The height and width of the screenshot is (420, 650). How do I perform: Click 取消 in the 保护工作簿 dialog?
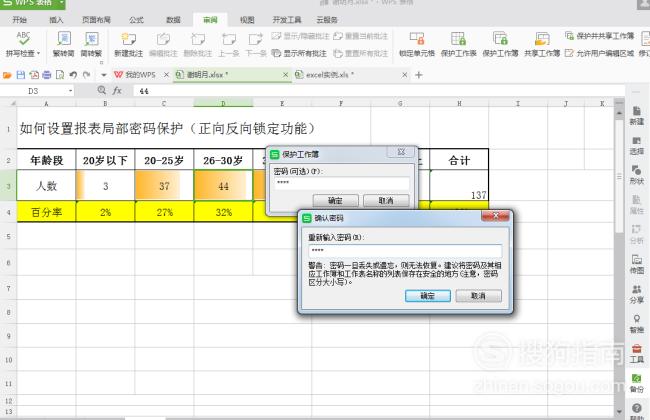386,201
